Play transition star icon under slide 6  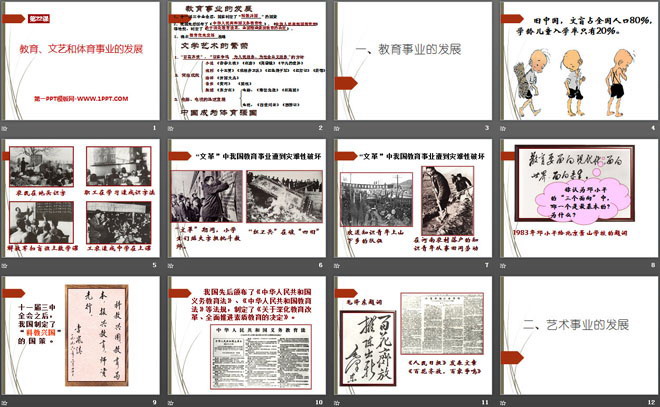[x=170, y=266]
